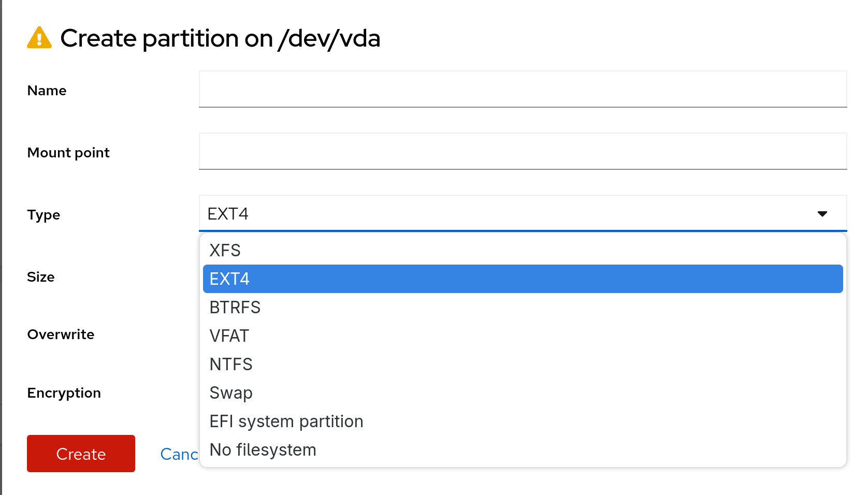The height and width of the screenshot is (495, 868).
Task: Click the yellow warning triangle icon
Action: point(39,38)
